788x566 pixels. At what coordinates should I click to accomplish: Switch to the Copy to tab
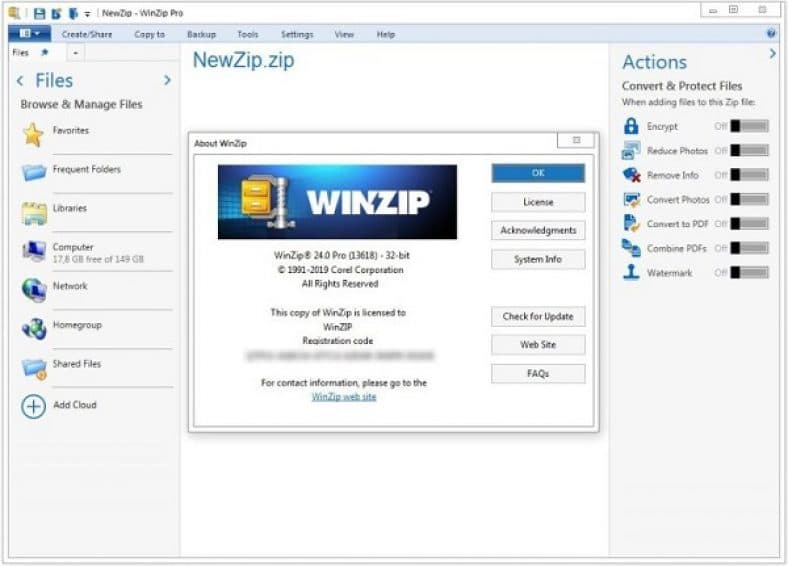tap(149, 34)
